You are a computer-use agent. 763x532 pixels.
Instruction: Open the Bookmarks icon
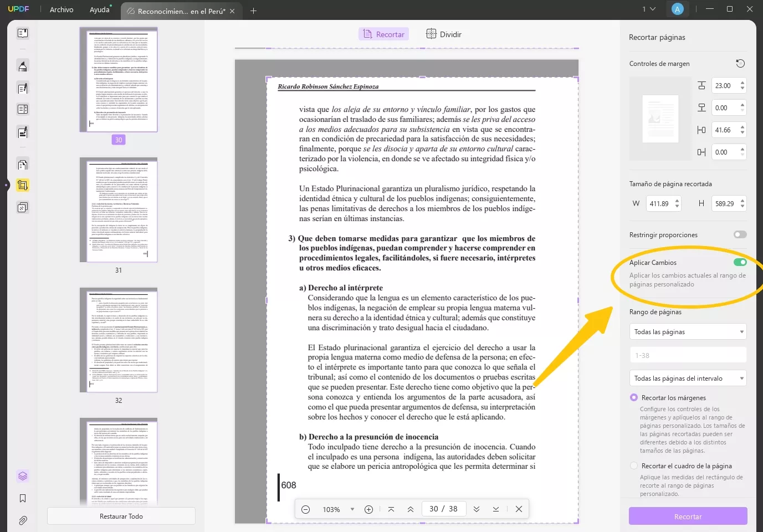[23, 498]
